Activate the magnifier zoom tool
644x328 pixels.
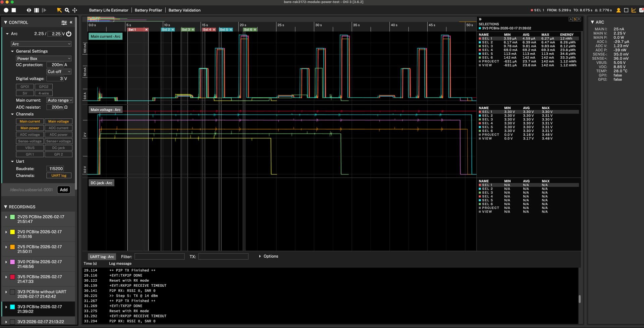point(67,10)
